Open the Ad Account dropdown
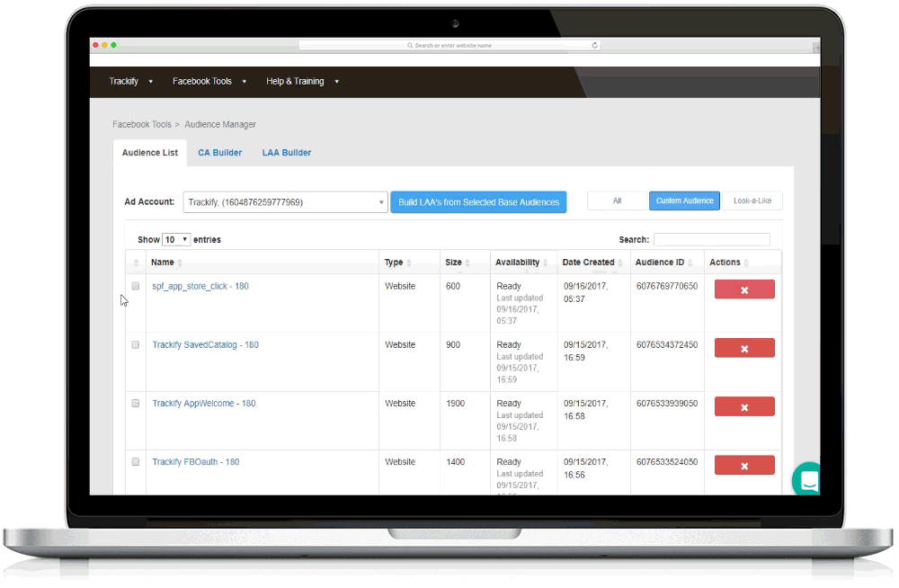This screenshot has width=899, height=588. pos(286,202)
